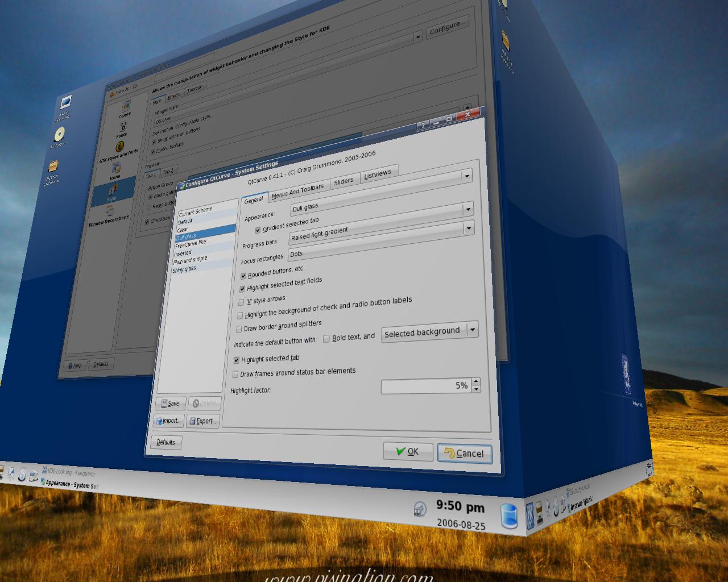The image size is (728, 582).
Task: Enable Draw border around splitters
Action: [239, 329]
